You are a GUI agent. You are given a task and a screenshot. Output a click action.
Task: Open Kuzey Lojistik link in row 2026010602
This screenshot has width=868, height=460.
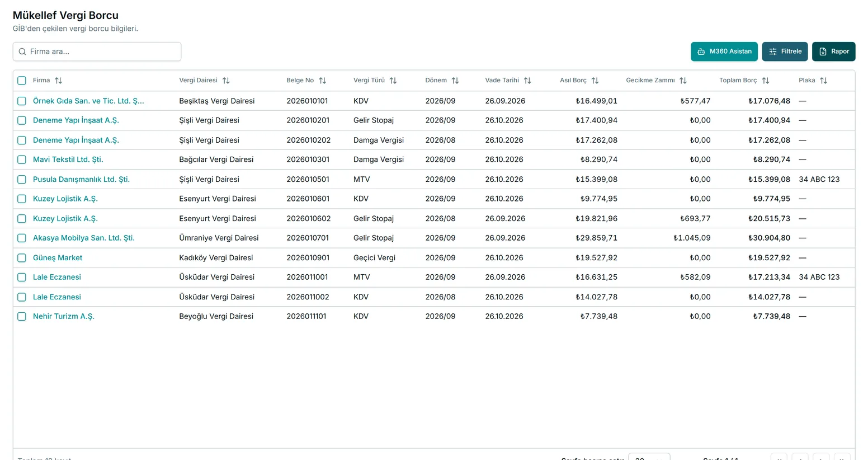click(x=65, y=218)
